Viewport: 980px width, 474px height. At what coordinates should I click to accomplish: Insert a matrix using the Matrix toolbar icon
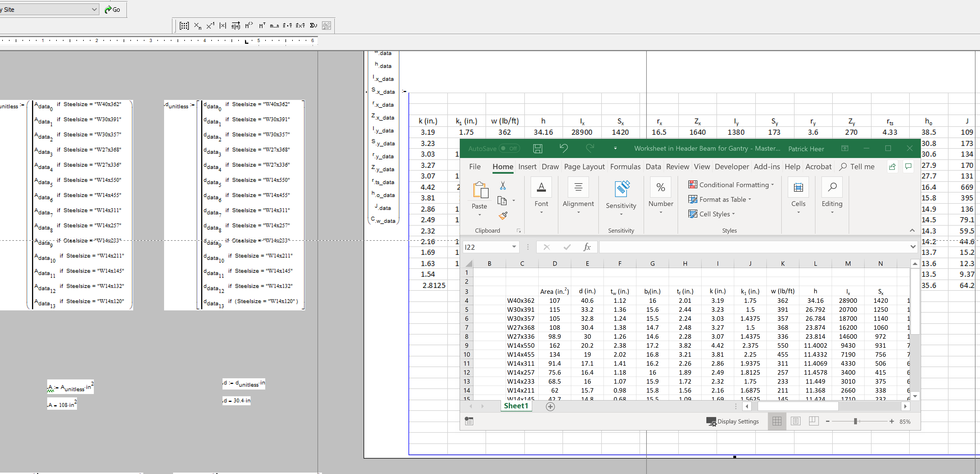[x=185, y=26]
